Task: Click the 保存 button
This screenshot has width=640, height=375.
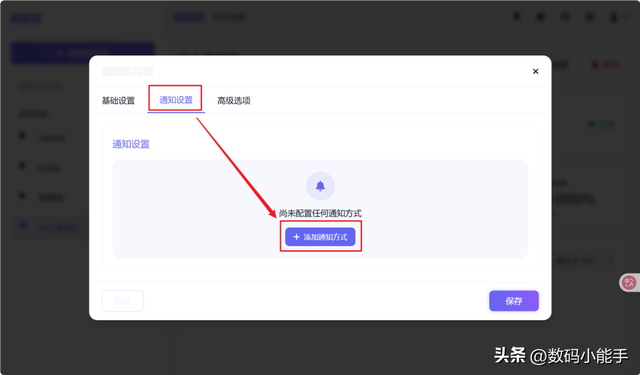Action: tap(514, 301)
